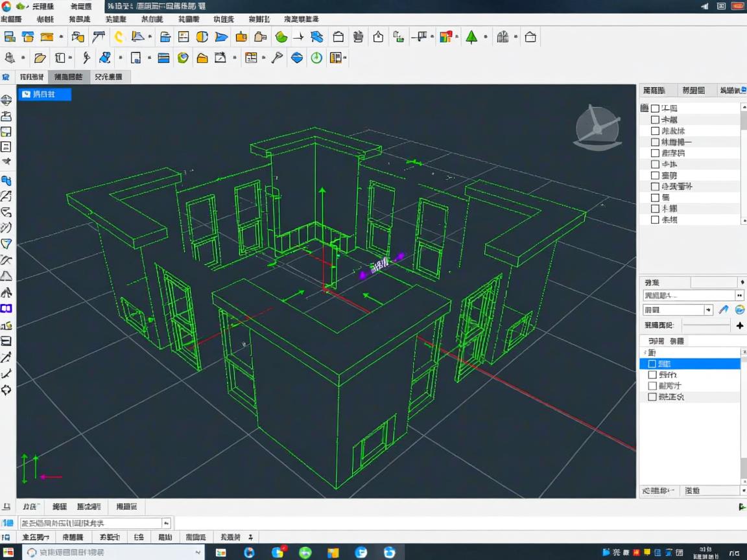Click the blue viewport label button at top-left

click(x=44, y=95)
